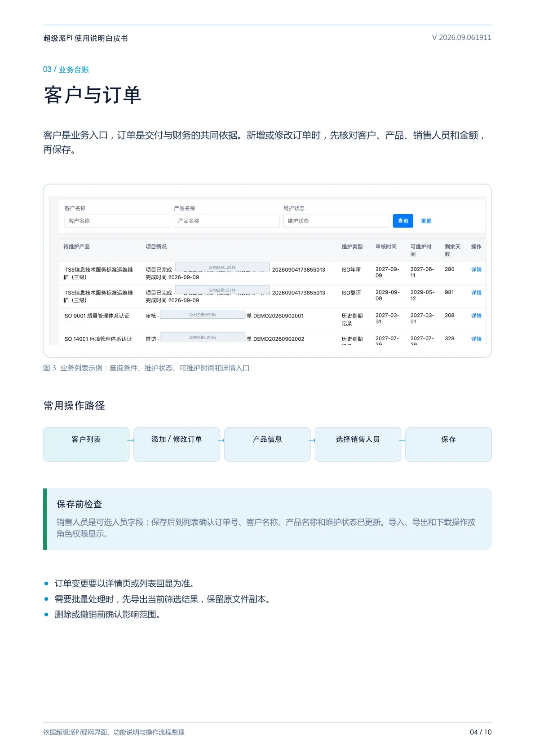Select the ISO年审 maintenance type cell
This screenshot has height=756, width=535.
click(351, 270)
